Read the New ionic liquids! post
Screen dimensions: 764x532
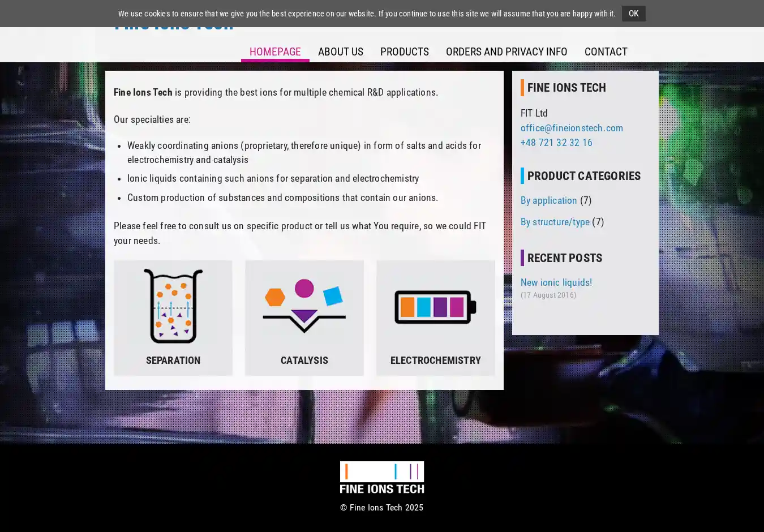pyautogui.click(x=556, y=282)
